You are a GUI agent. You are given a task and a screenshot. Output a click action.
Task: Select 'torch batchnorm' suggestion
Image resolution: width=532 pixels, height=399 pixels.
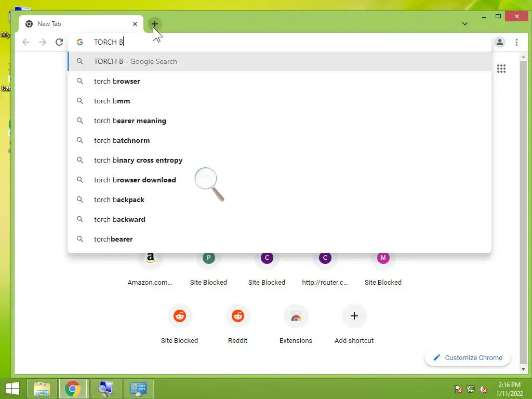click(x=280, y=140)
